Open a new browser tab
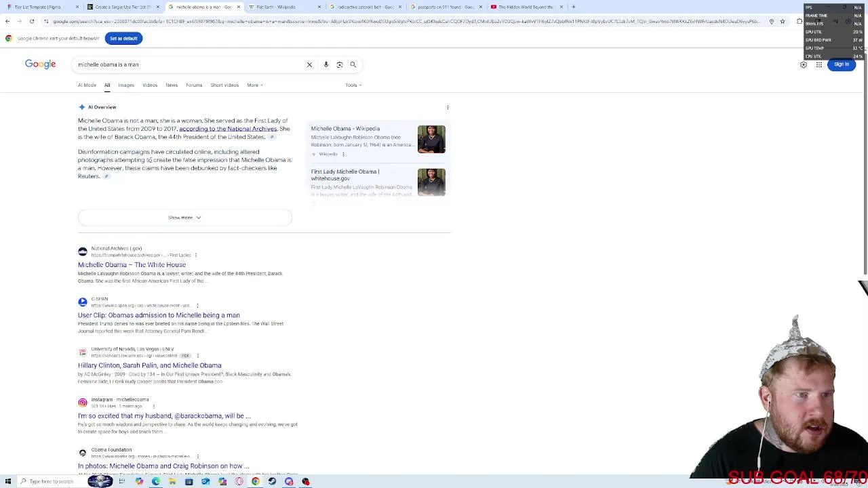Screen dimensions: 868x488 [x=573, y=7]
